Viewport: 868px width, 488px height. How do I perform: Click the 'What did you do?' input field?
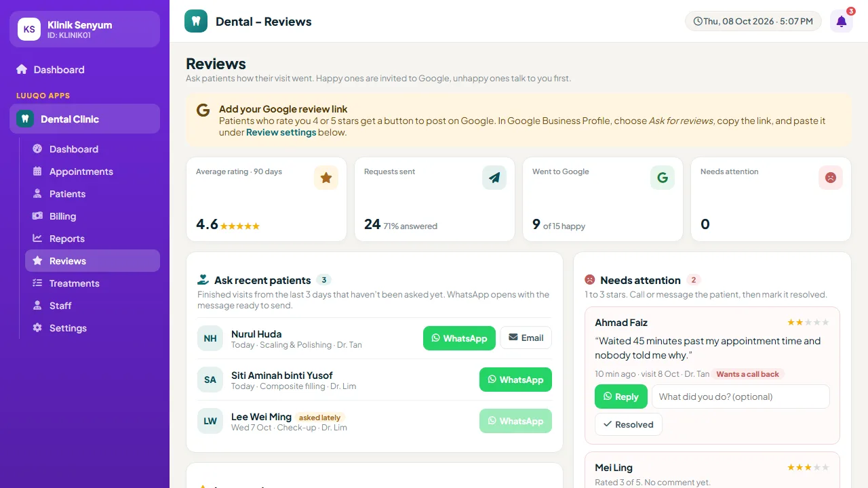(x=741, y=396)
